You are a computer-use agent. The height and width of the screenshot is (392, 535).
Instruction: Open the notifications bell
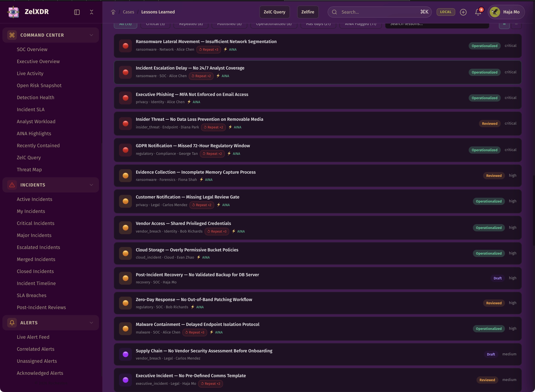click(478, 12)
